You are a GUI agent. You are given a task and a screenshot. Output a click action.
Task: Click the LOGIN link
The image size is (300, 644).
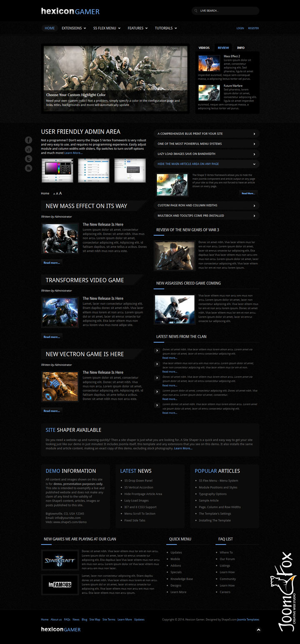pyautogui.click(x=240, y=28)
